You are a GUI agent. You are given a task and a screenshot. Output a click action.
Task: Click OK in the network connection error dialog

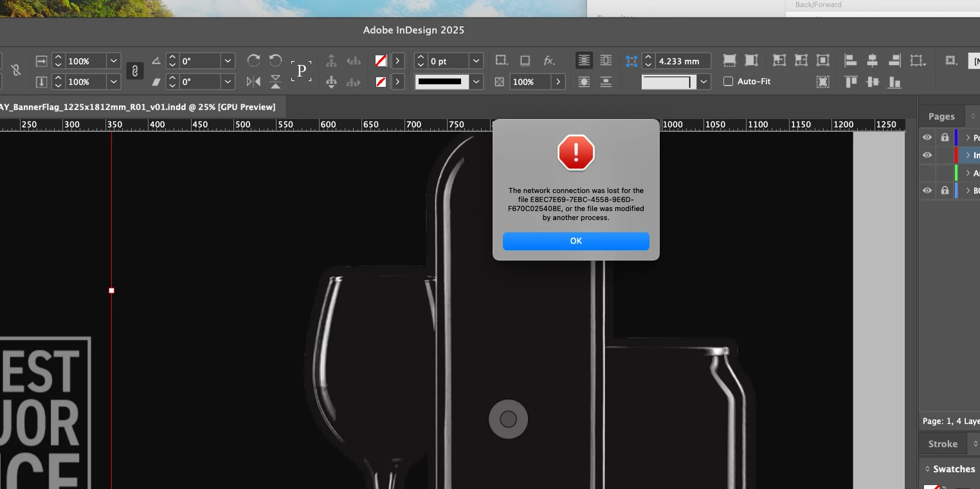point(576,241)
